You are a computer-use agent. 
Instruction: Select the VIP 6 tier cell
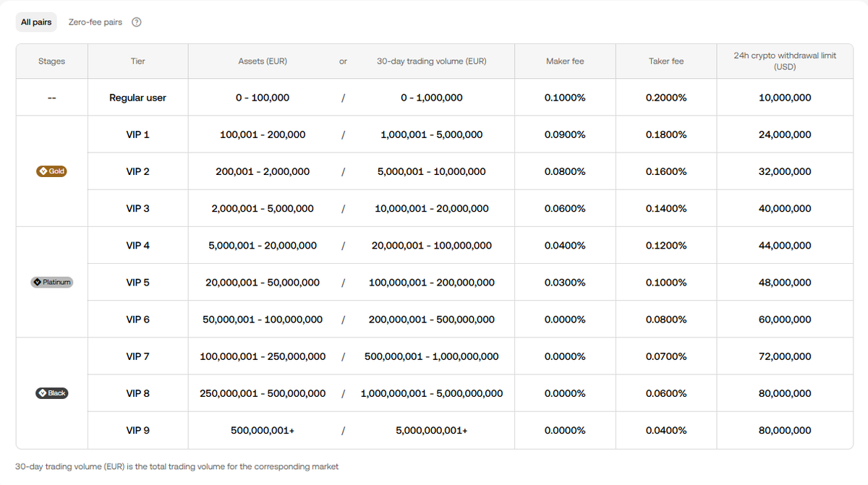tap(138, 319)
